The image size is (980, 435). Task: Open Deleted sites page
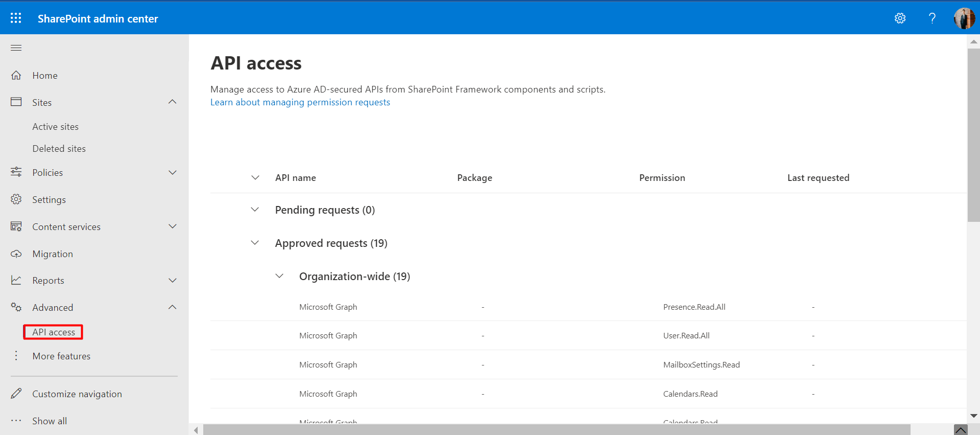(59, 148)
